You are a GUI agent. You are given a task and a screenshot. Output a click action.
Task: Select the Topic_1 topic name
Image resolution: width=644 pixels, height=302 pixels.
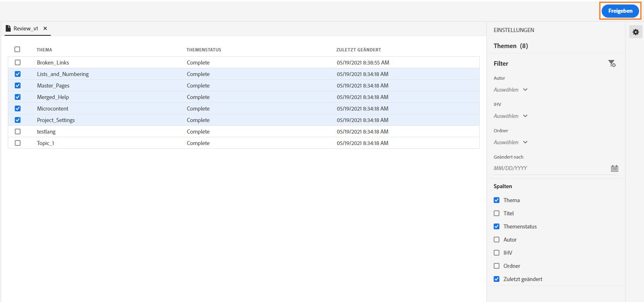tap(46, 143)
